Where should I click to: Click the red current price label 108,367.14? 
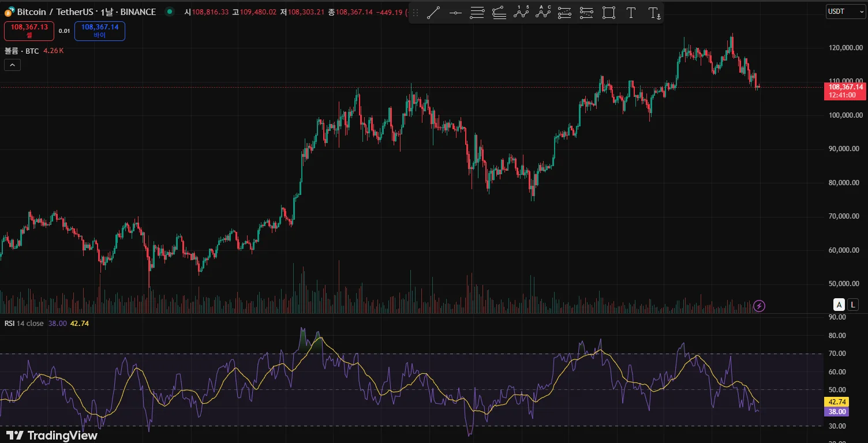[844, 87]
